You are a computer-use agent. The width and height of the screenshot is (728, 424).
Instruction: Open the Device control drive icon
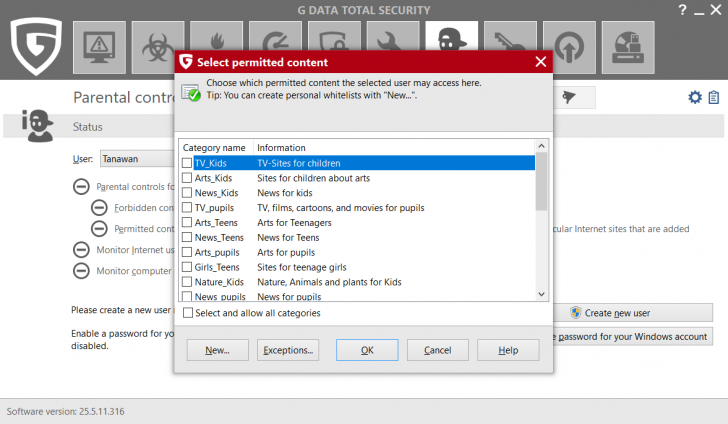628,47
